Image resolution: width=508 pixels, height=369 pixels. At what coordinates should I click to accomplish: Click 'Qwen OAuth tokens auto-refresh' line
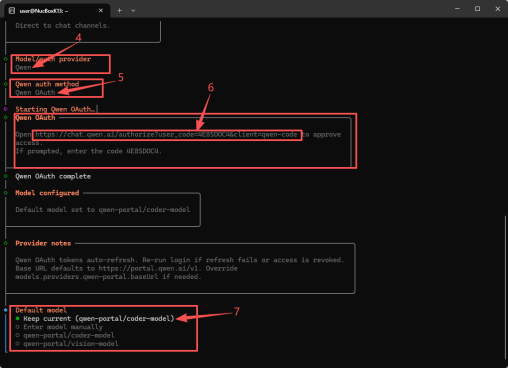pos(179,260)
